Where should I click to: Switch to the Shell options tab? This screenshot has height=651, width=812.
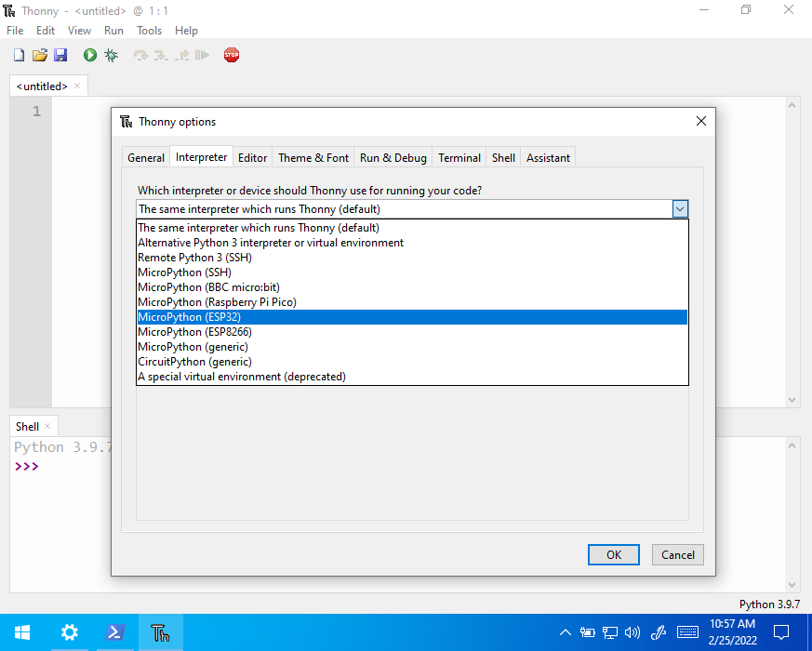[x=503, y=157]
